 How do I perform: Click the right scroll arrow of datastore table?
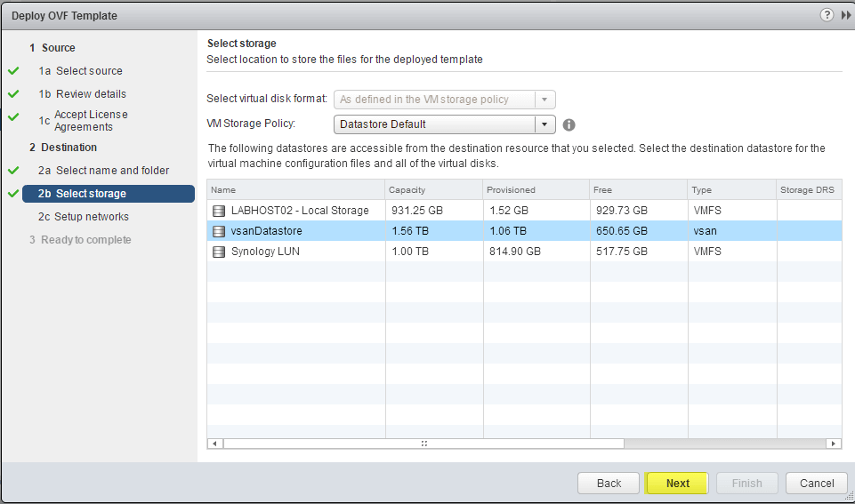(833, 444)
